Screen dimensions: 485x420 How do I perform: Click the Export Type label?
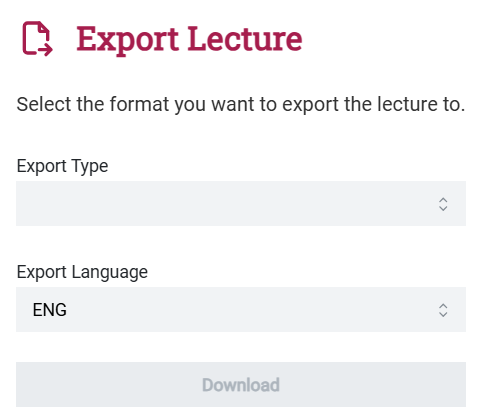point(62,166)
